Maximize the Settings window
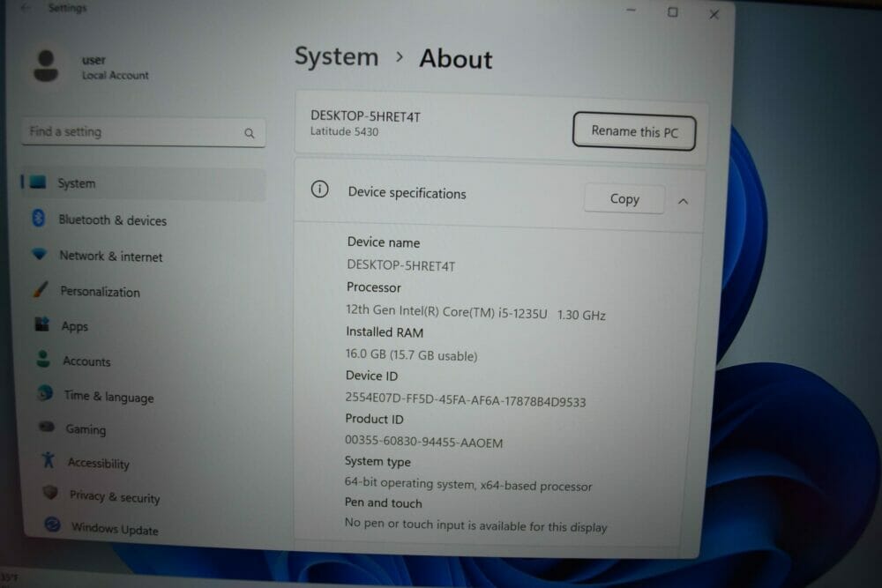 pyautogui.click(x=673, y=11)
